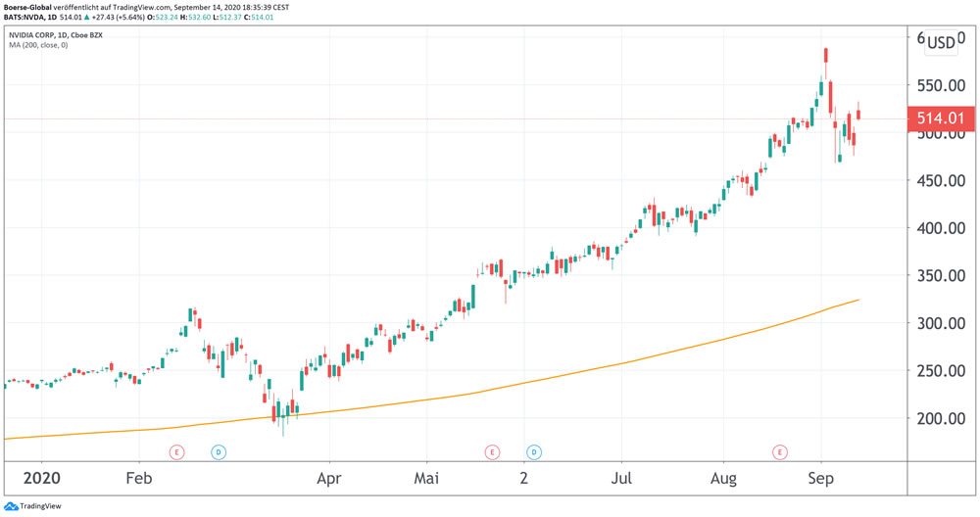Click the Apr label on time axis
Viewport: 980px width, 517px height.
(328, 479)
